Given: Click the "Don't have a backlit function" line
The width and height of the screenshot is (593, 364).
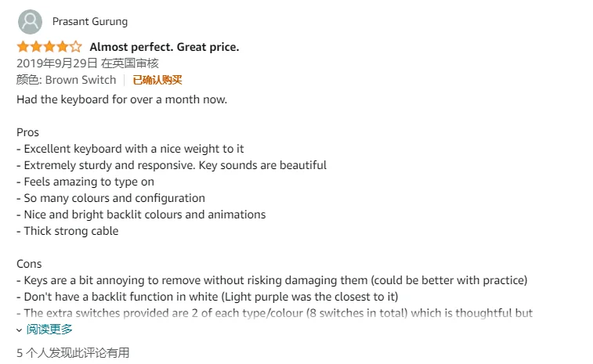Looking at the screenshot, I should tap(207, 297).
